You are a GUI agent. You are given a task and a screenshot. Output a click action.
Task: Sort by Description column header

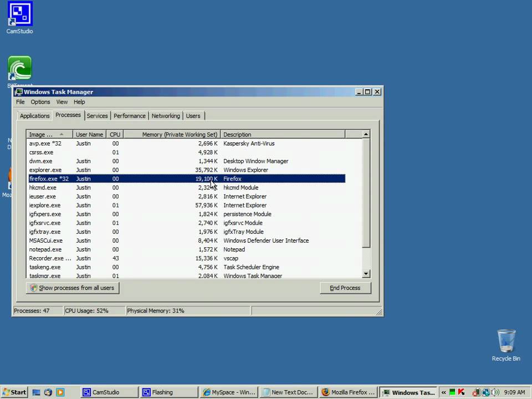(x=283, y=134)
